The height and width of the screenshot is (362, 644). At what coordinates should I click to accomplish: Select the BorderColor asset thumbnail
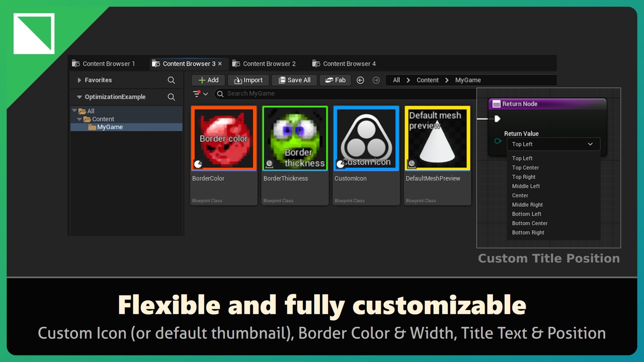(x=224, y=138)
